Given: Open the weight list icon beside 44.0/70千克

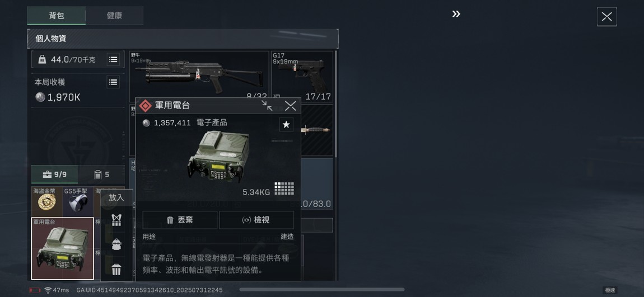Looking at the screenshot, I should (113, 59).
